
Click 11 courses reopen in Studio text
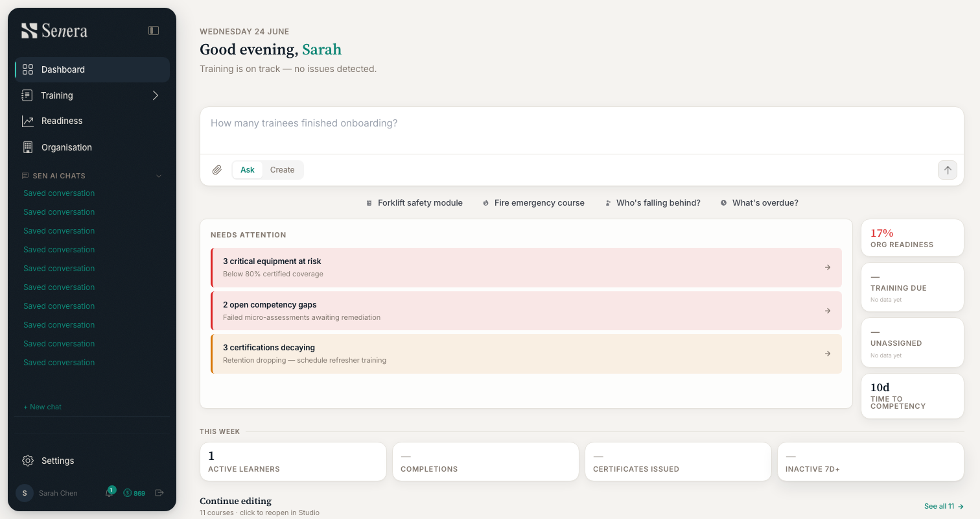pyautogui.click(x=259, y=513)
